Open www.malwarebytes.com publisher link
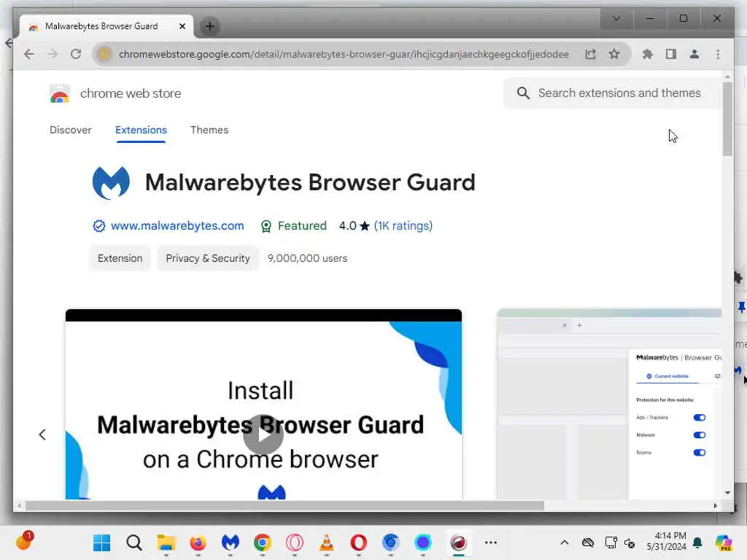This screenshot has width=747, height=560. [x=177, y=226]
